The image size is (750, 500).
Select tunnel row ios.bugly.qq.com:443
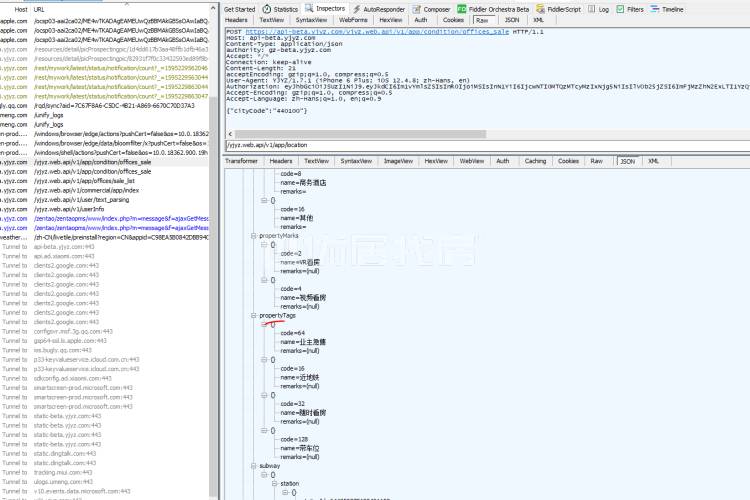pos(104,350)
